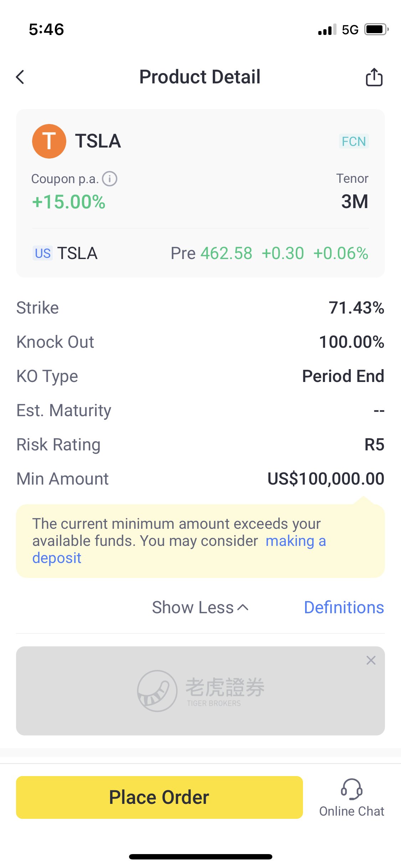Tap the green +15.00% coupon rate
This screenshot has height=868, width=401.
(x=69, y=202)
